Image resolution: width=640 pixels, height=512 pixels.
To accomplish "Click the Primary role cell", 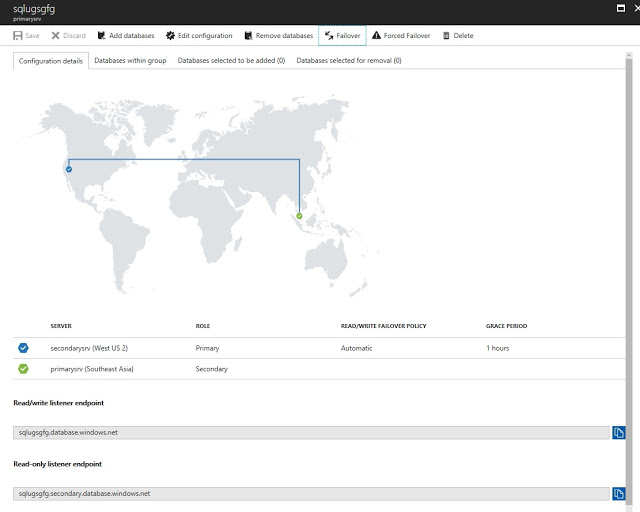I will coord(207,348).
